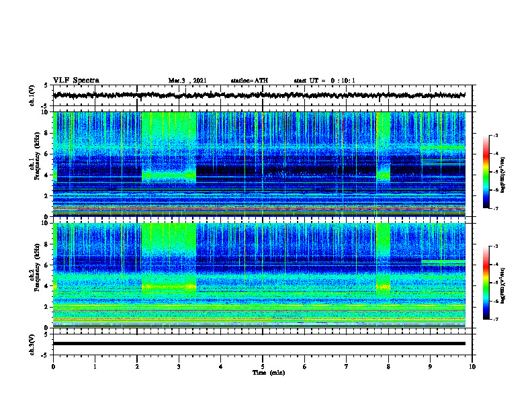Click the "ch.1(V)" axis label of the top waveform
Image resolution: width=532 pixels, height=411 pixels.
[x=32, y=95]
